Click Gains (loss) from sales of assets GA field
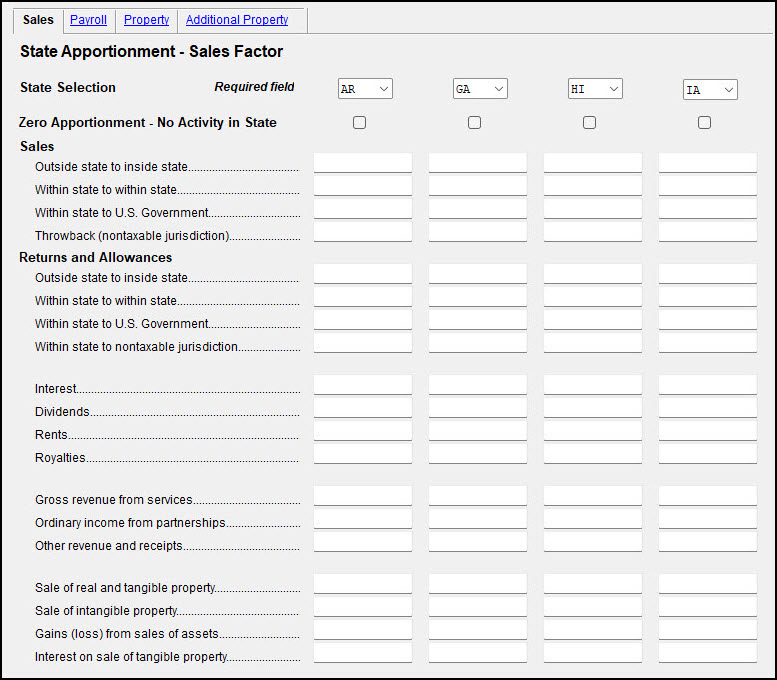Viewport: 777px width, 680px height. coord(478,629)
